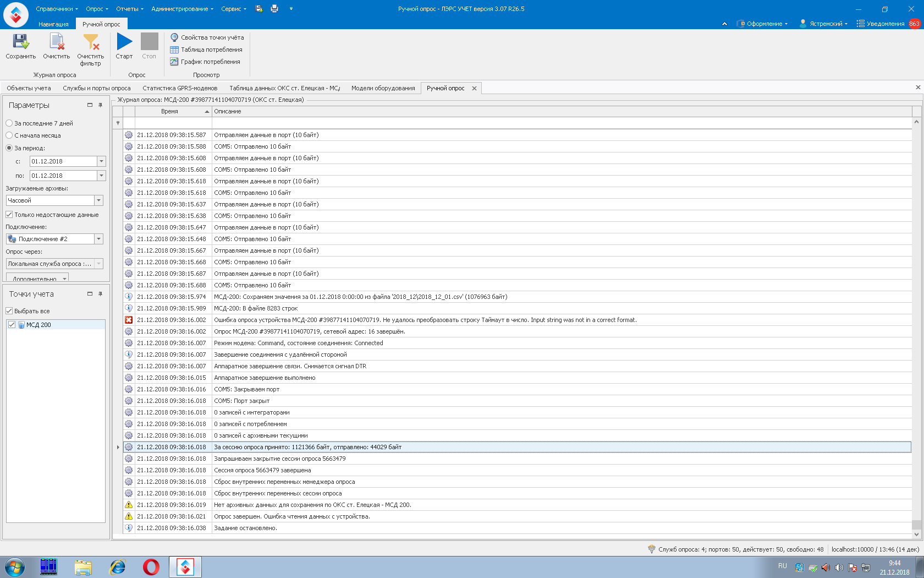Click the log scrollbar down arrow

coord(916,534)
